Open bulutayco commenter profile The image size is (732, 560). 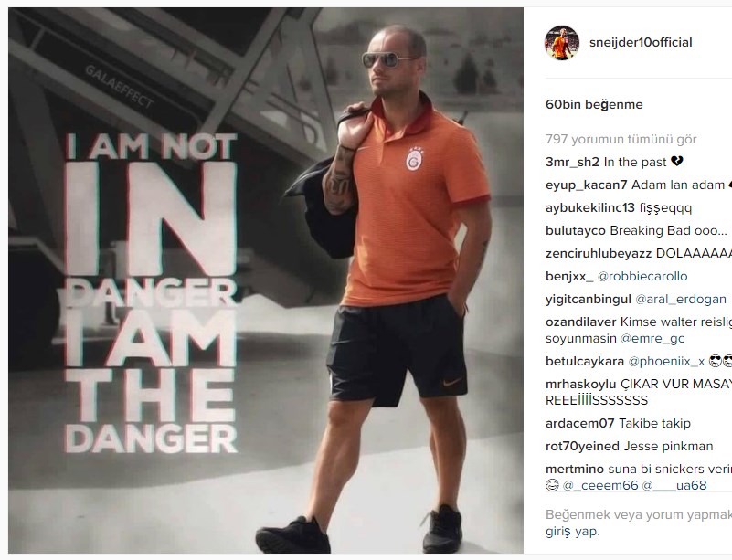[576, 230]
